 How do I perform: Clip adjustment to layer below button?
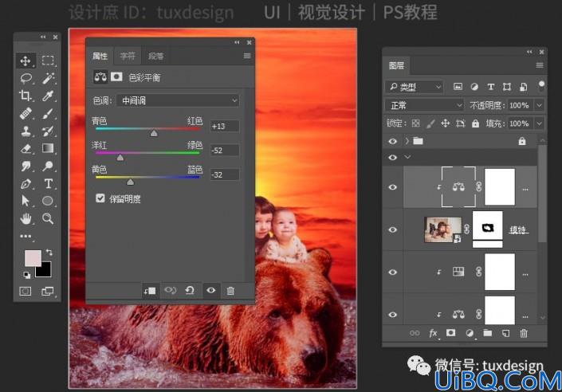(x=150, y=291)
